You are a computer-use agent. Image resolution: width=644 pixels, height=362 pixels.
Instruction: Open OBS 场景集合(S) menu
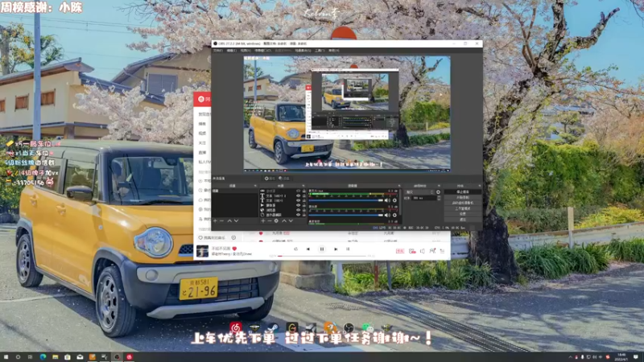(x=303, y=51)
